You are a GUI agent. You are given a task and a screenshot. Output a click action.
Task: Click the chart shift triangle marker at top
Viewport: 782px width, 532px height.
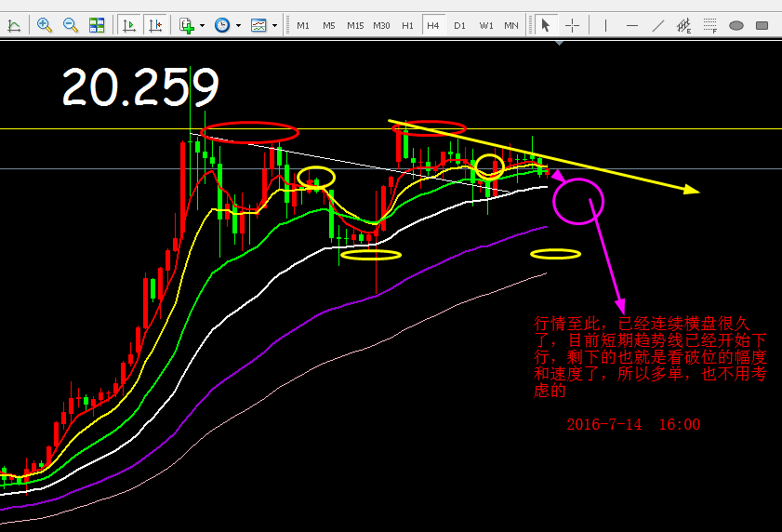(x=560, y=44)
